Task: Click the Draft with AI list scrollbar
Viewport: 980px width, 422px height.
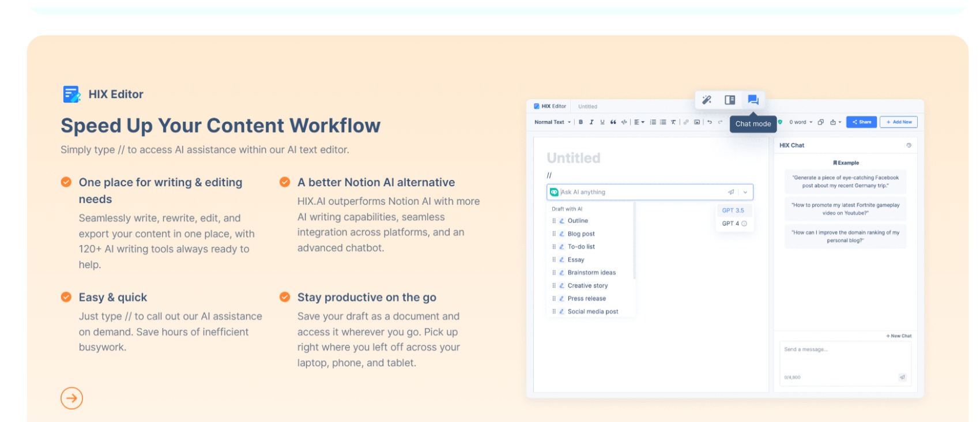Action: [x=634, y=240]
